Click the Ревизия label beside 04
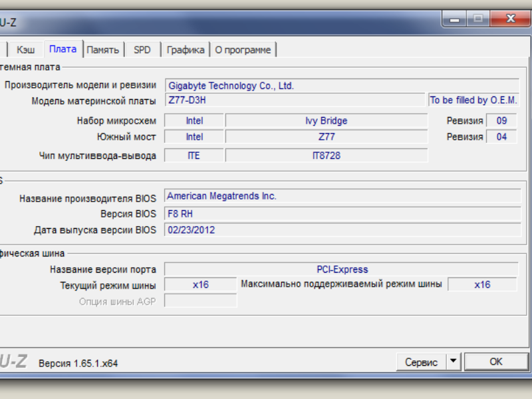 coord(464,137)
